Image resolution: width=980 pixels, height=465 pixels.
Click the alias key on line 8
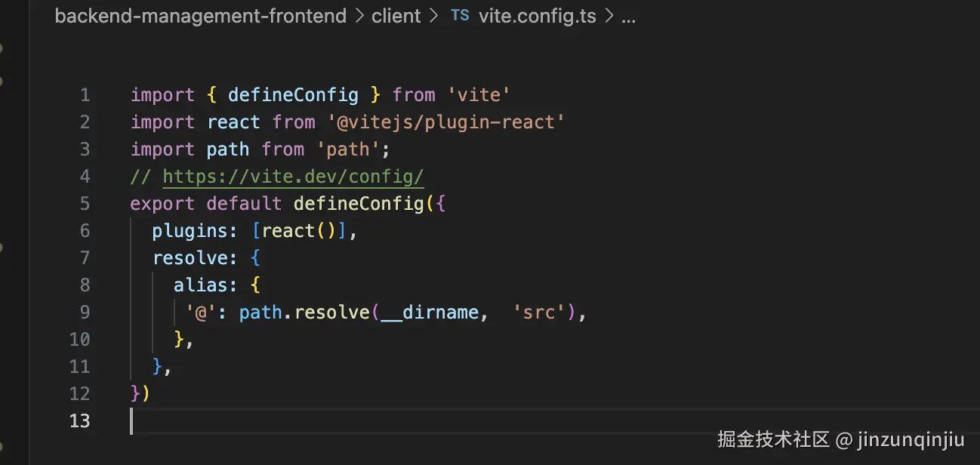tap(200, 285)
